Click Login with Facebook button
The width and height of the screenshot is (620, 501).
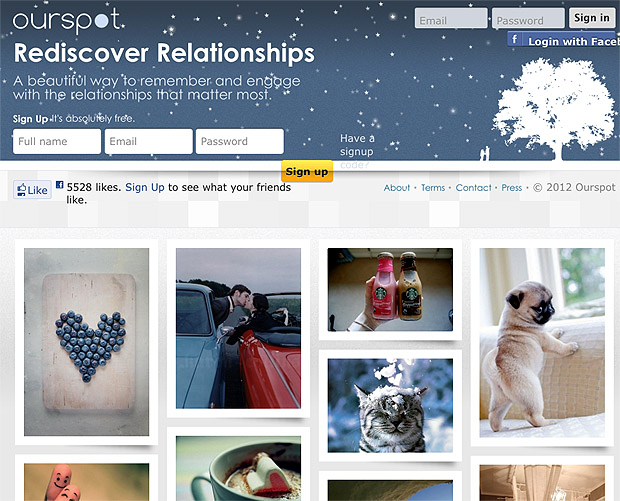(564, 40)
